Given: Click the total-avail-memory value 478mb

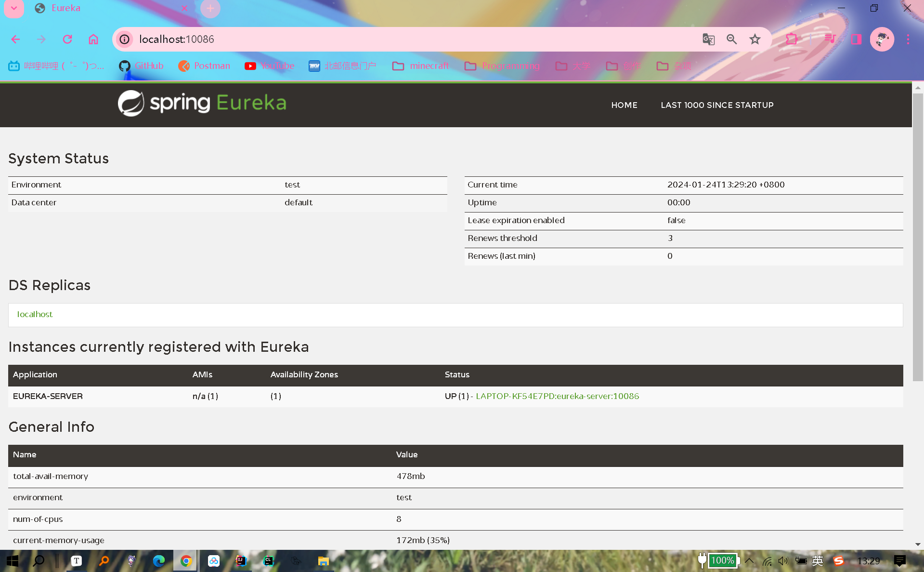Looking at the screenshot, I should (x=411, y=476).
